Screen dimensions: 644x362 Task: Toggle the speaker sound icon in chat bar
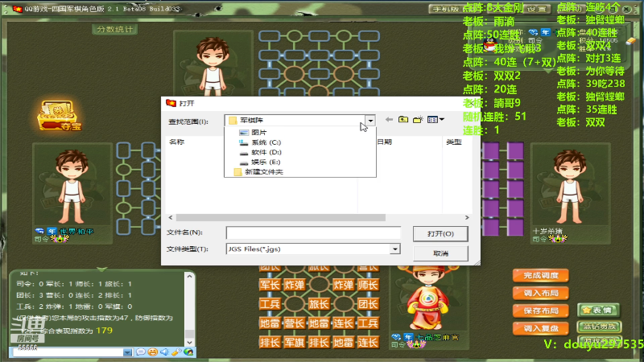(164, 352)
